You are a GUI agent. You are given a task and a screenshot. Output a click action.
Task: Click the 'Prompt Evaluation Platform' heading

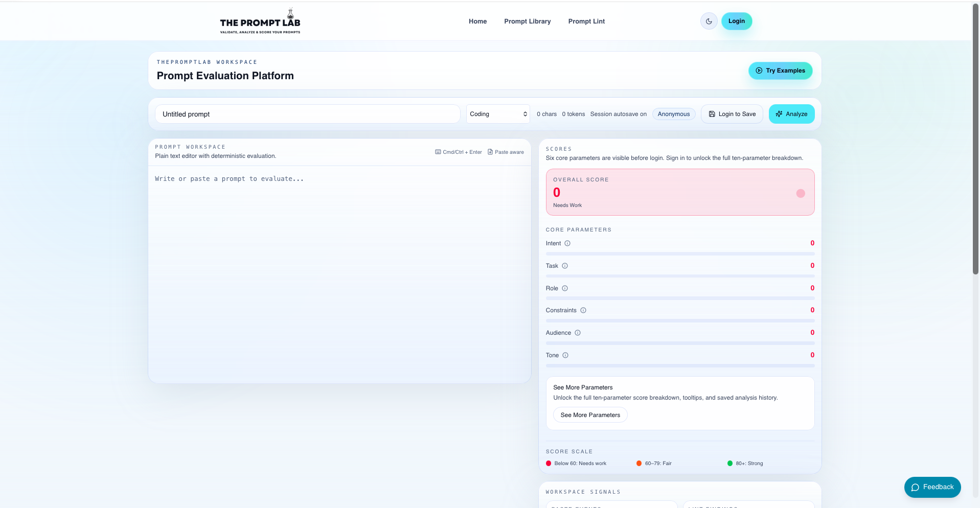(x=225, y=76)
